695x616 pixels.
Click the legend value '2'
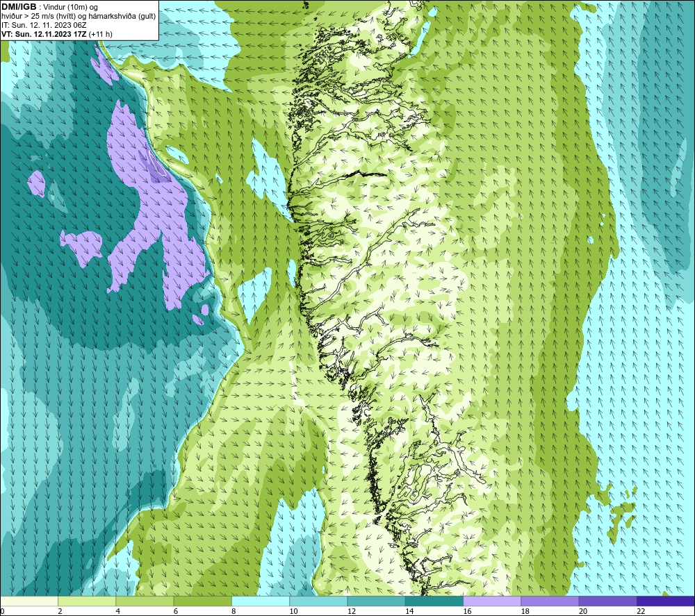[60, 612]
